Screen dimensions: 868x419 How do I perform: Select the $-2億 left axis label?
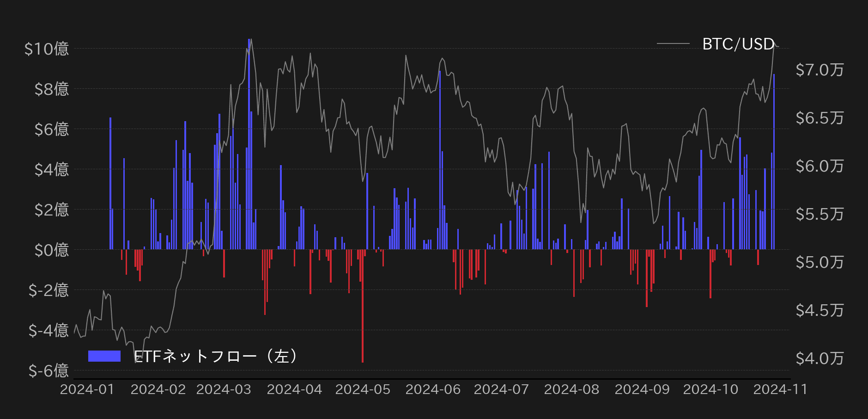pyautogui.click(x=49, y=290)
